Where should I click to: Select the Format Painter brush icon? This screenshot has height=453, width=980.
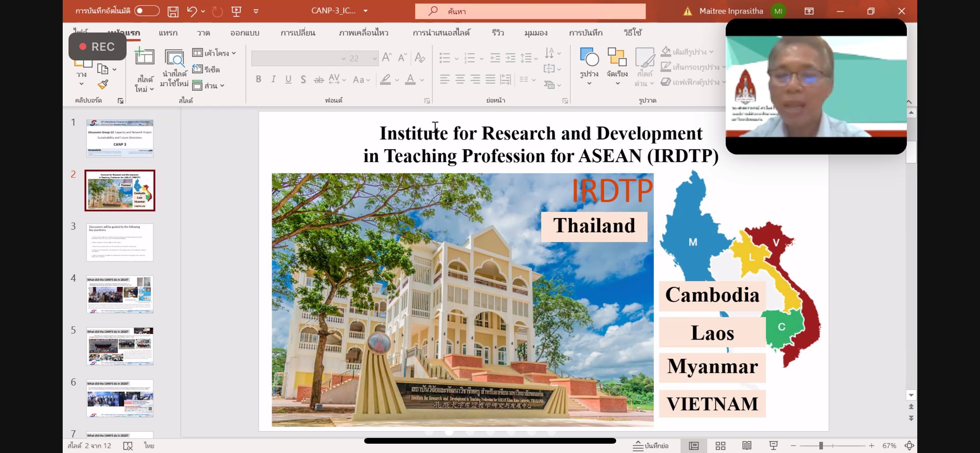(103, 84)
